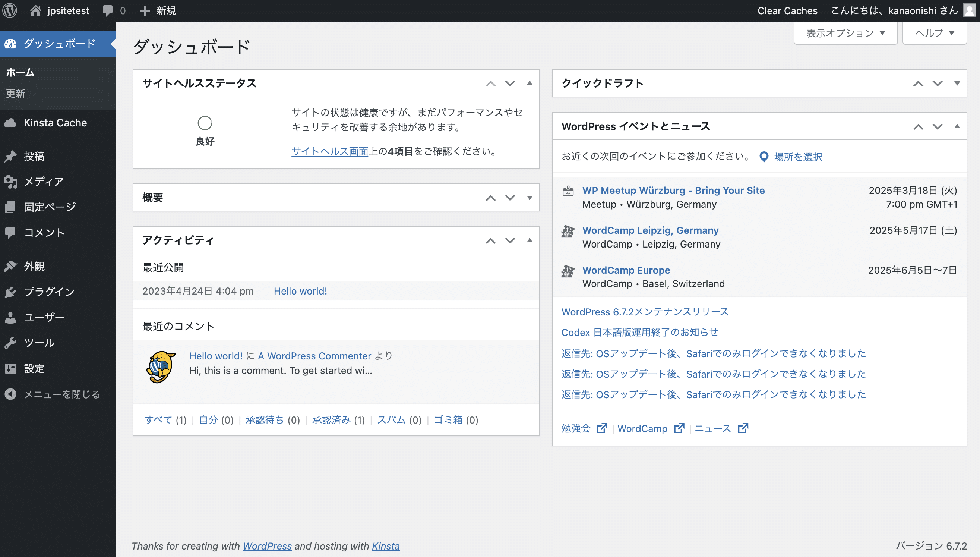Screen dimensions: 980x557
Task: Click the user avatar in admin bar
Action: click(969, 10)
